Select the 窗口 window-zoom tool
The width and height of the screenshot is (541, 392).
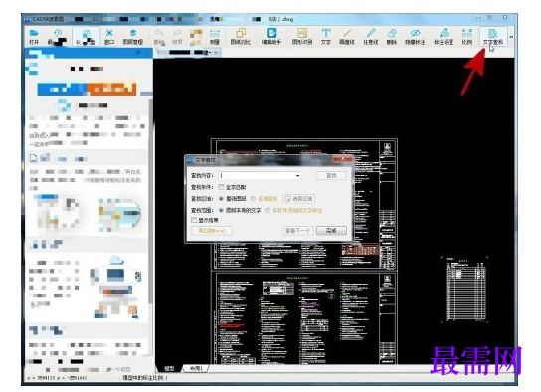coord(109,37)
